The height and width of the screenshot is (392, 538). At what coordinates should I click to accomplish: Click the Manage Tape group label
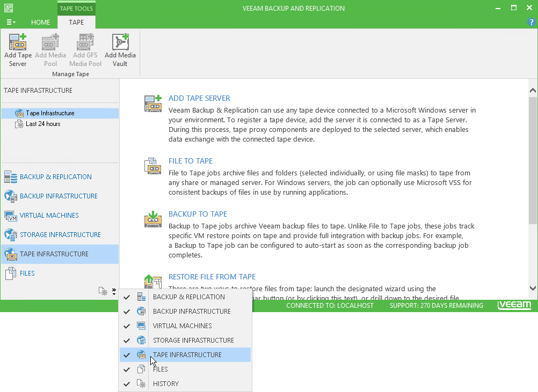click(70, 74)
